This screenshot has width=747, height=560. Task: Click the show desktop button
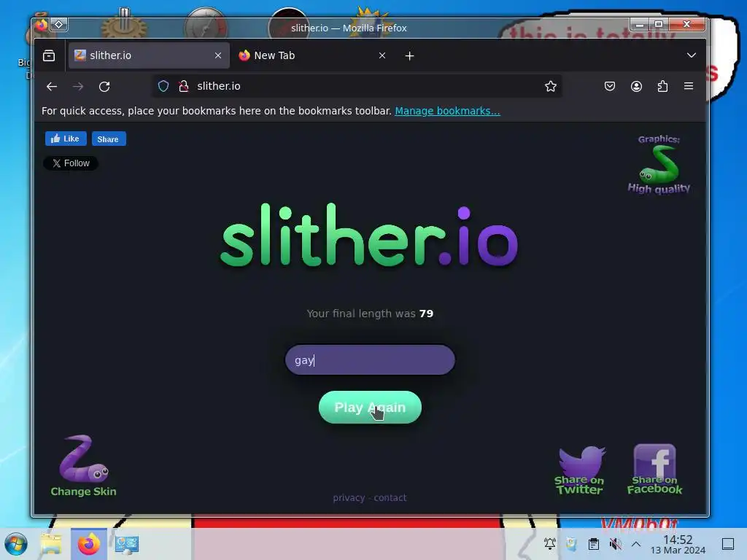click(x=728, y=544)
